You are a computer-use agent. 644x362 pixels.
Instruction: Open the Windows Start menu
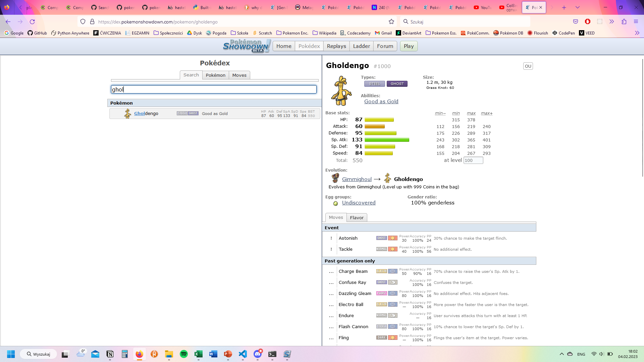[11, 354]
